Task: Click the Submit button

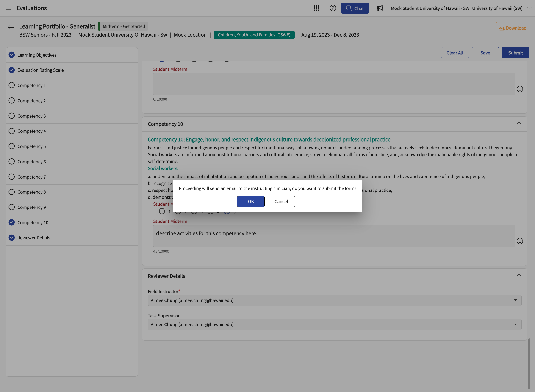Action: coord(515,53)
